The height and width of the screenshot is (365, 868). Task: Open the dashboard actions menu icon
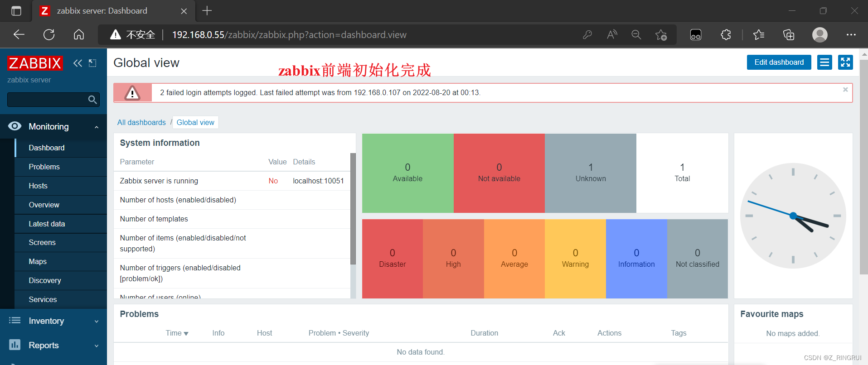pyautogui.click(x=824, y=62)
